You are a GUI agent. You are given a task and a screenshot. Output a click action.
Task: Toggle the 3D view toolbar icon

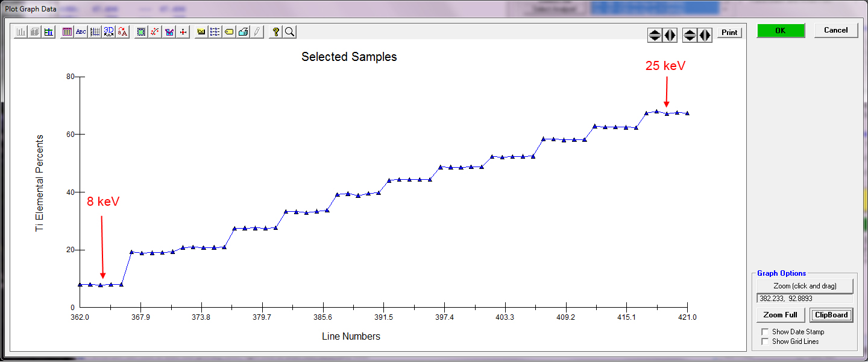(x=108, y=32)
